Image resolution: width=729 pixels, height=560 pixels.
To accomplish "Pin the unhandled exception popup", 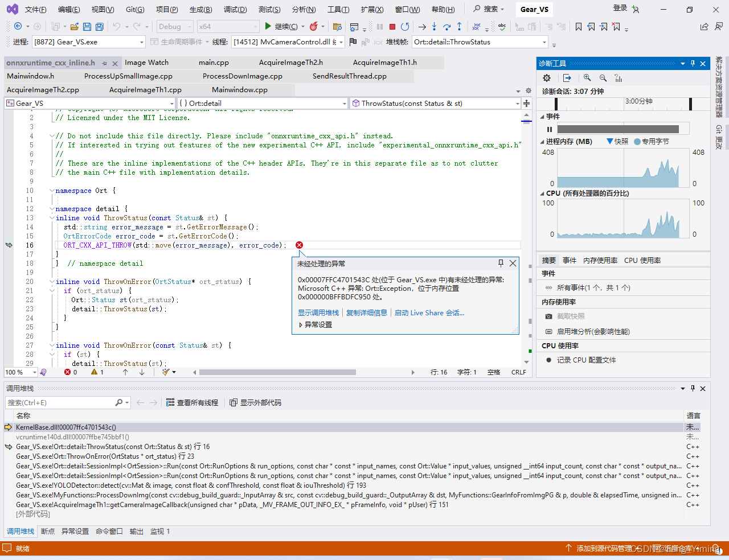I will [501, 263].
